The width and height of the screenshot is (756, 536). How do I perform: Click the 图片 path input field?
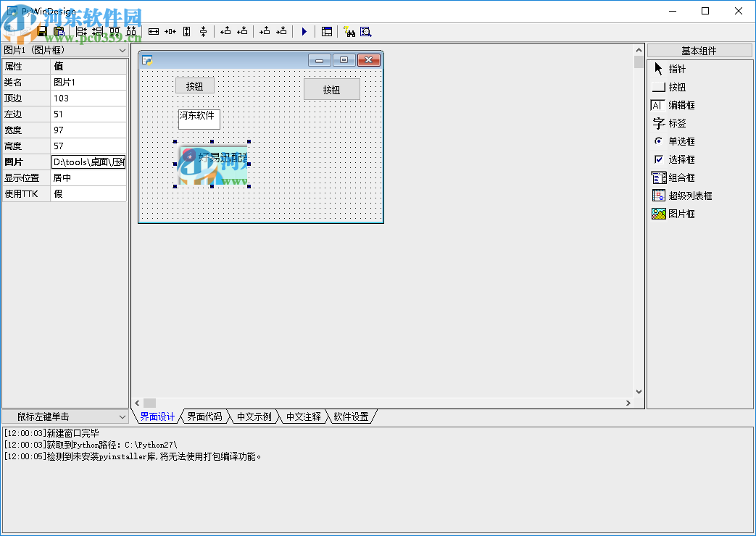[88, 162]
